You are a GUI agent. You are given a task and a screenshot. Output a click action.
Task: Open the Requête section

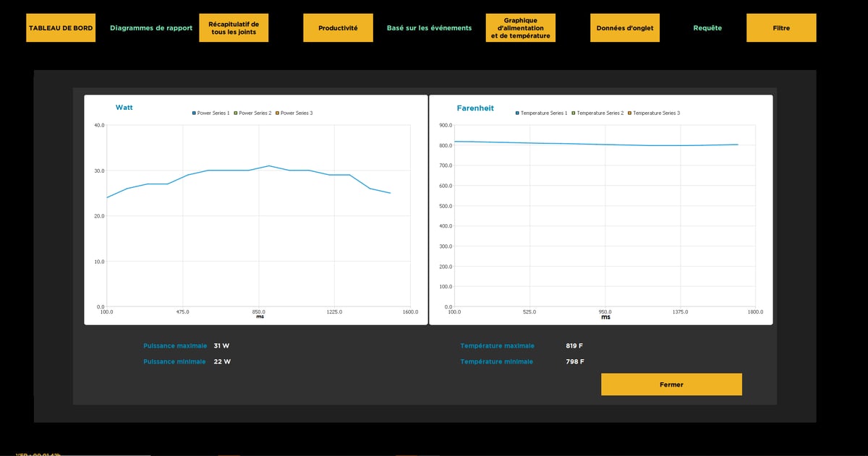707,28
